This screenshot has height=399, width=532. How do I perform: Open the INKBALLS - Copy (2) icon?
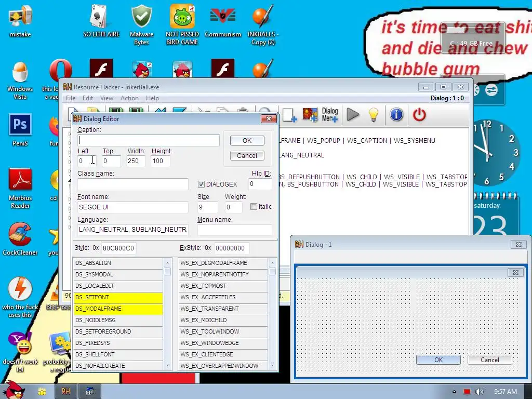click(x=263, y=24)
